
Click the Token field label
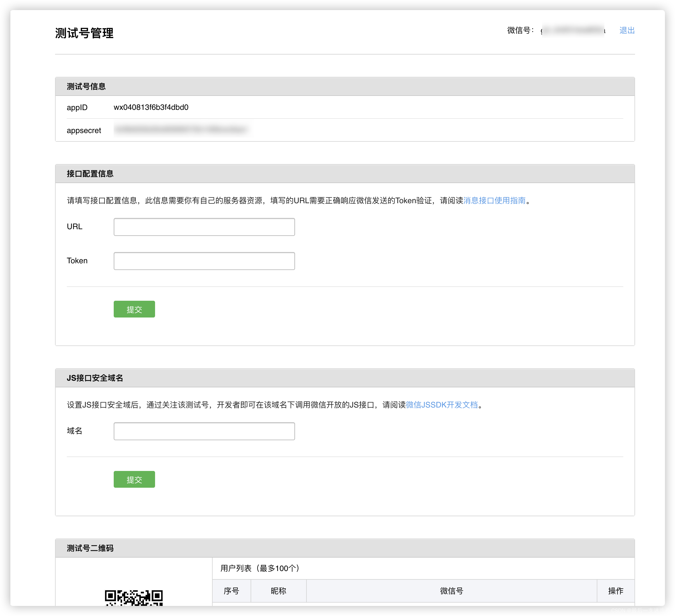tap(77, 260)
